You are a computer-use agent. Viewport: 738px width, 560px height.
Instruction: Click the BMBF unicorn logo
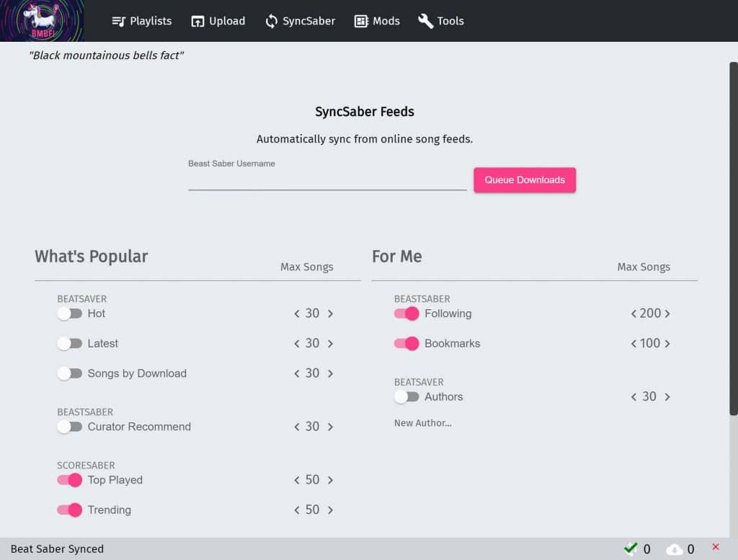[x=43, y=21]
